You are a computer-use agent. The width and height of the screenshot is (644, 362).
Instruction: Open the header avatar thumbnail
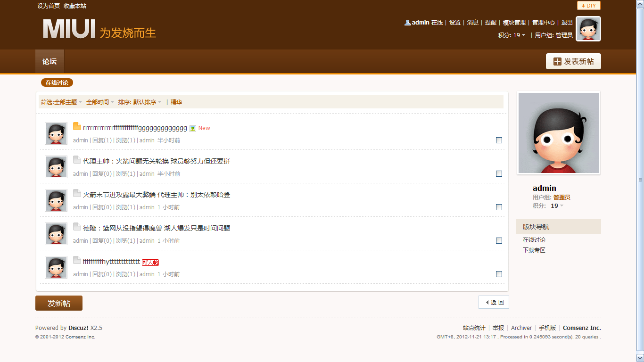click(588, 29)
